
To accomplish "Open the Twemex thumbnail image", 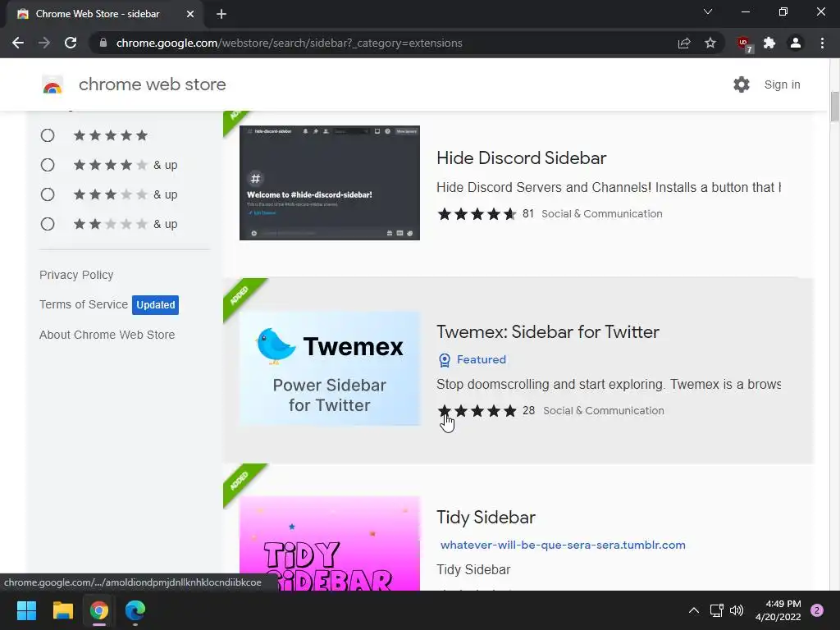I will coord(330,368).
